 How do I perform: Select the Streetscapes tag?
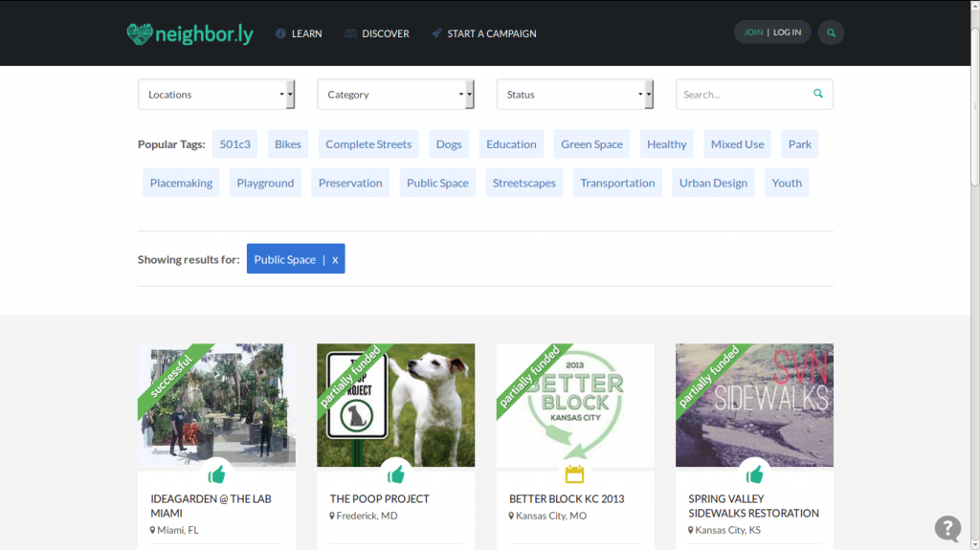click(x=523, y=183)
